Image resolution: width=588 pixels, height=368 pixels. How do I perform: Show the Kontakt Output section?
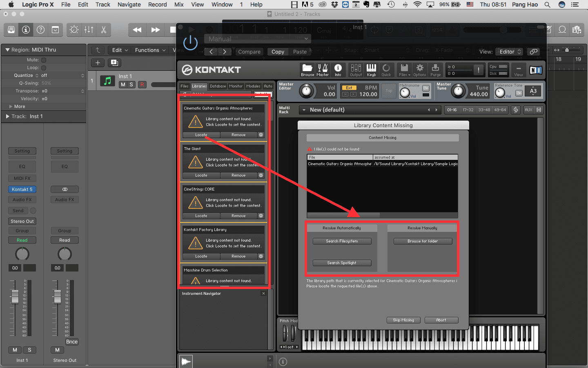(x=356, y=70)
